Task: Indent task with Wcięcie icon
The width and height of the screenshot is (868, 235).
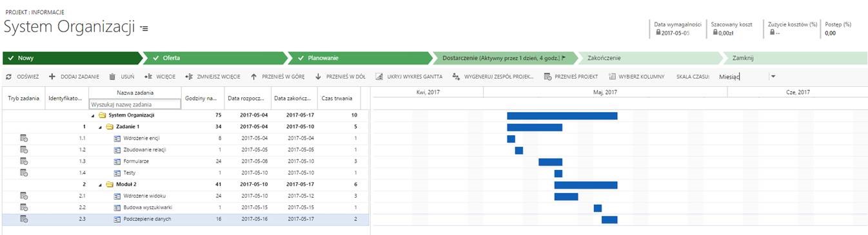Action: 148,77
